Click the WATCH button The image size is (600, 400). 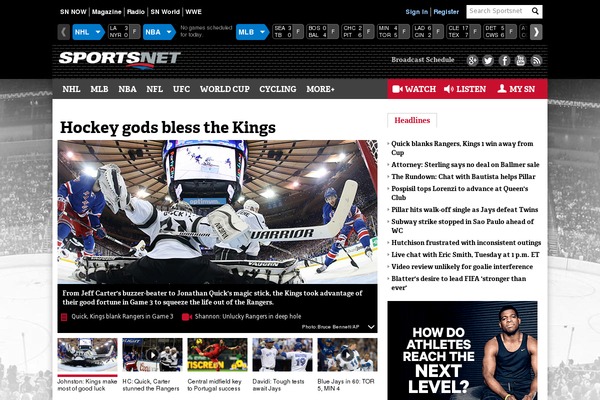coord(414,89)
